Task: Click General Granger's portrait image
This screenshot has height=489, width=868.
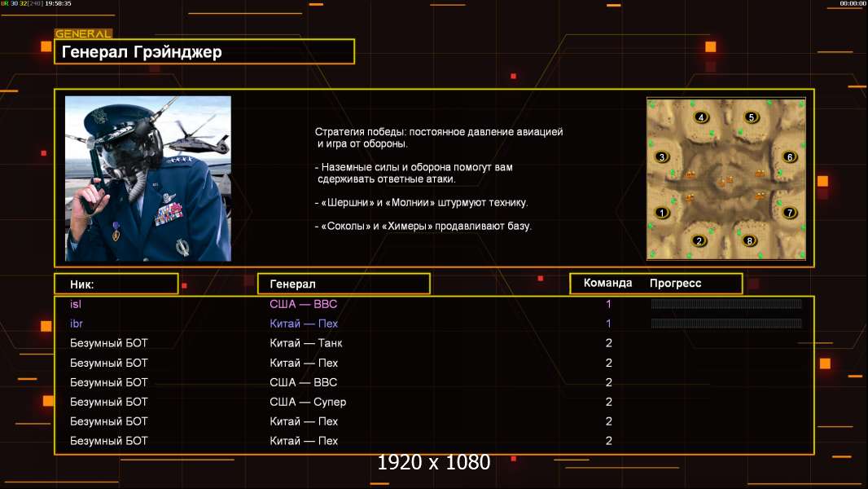Action: tap(148, 178)
